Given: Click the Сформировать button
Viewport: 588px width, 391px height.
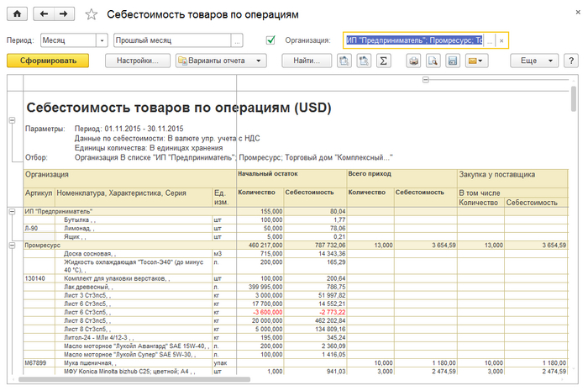Looking at the screenshot, I should tap(48, 61).
